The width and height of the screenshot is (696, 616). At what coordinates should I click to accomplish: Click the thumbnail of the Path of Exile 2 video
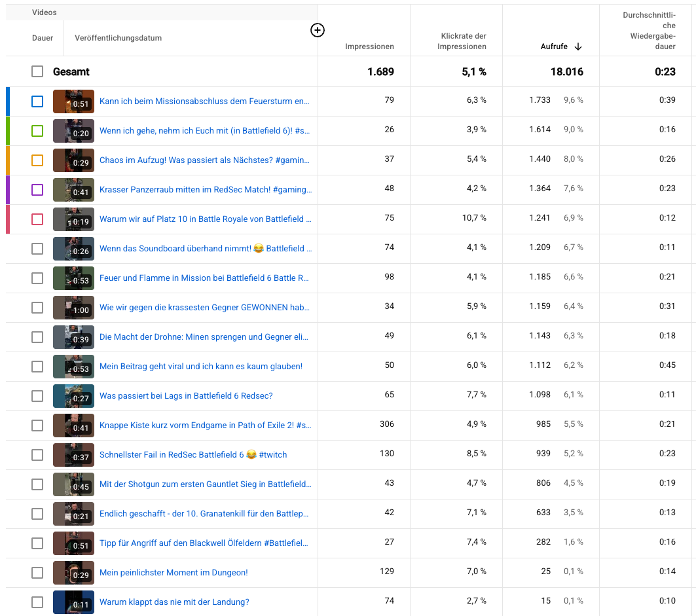click(x=73, y=425)
